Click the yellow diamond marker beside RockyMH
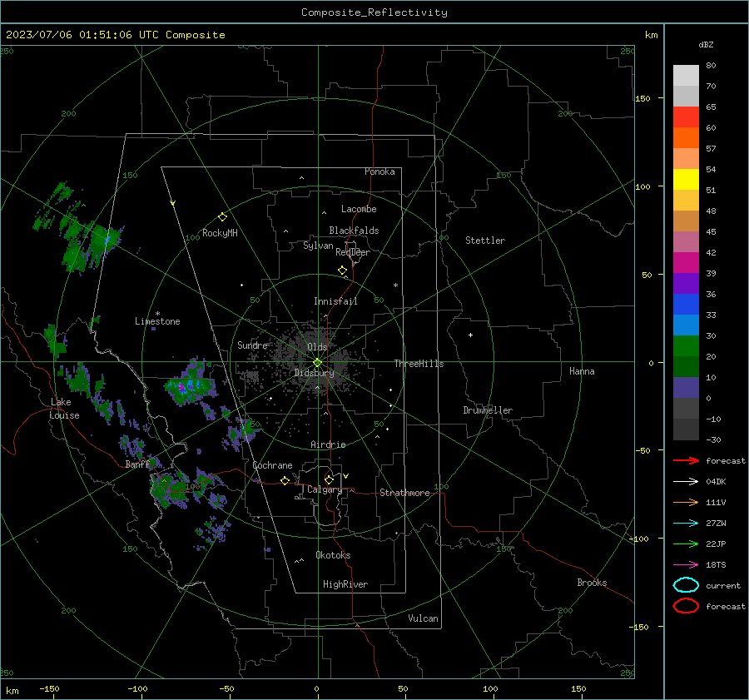The image size is (749, 700). pyautogui.click(x=222, y=217)
